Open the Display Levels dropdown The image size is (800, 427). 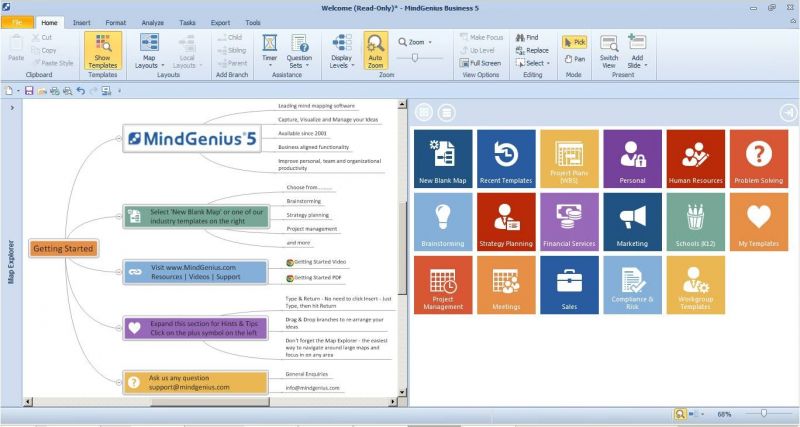pos(342,51)
